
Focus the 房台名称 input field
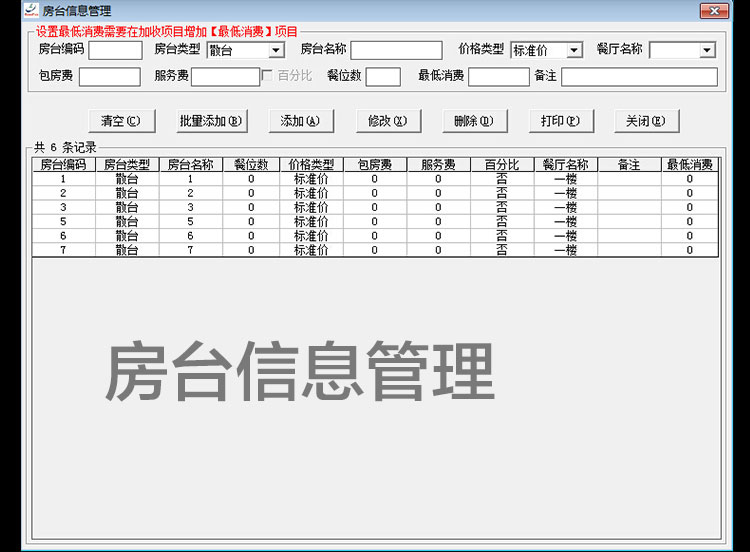point(397,50)
